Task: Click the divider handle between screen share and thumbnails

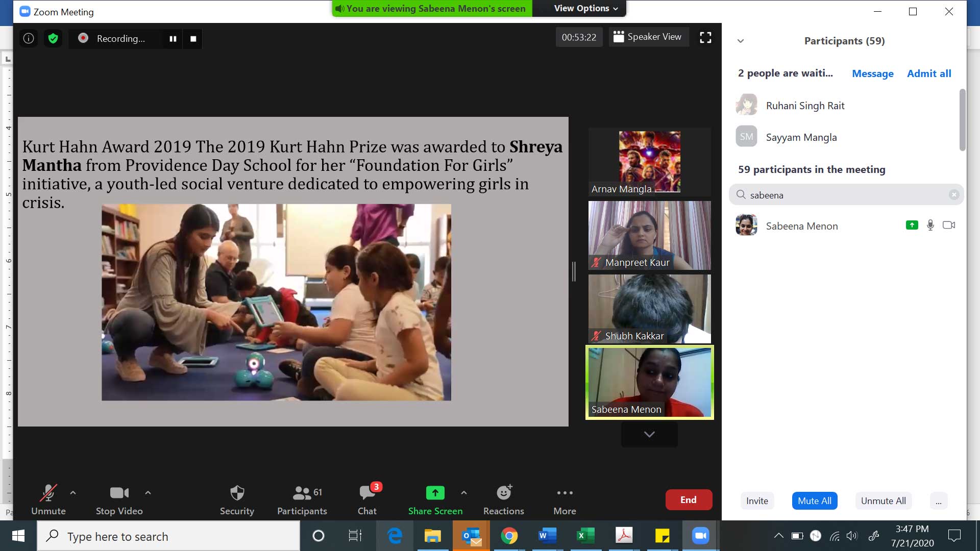Action: pyautogui.click(x=574, y=271)
